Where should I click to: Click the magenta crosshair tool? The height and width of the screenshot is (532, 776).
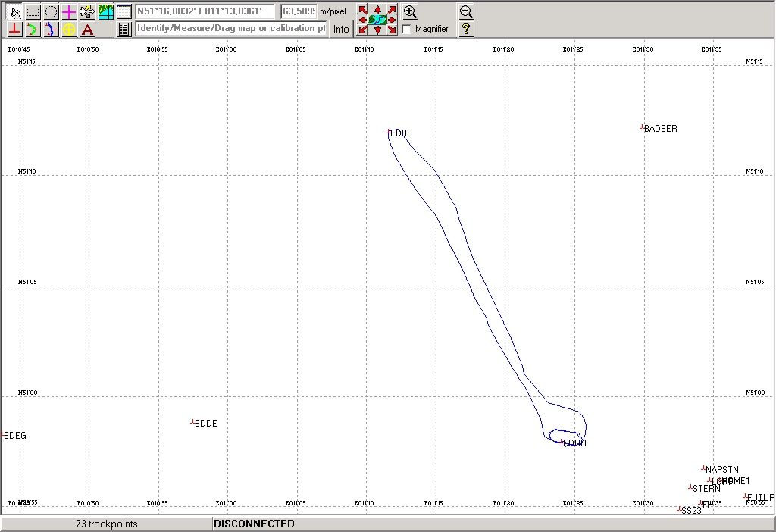click(69, 11)
